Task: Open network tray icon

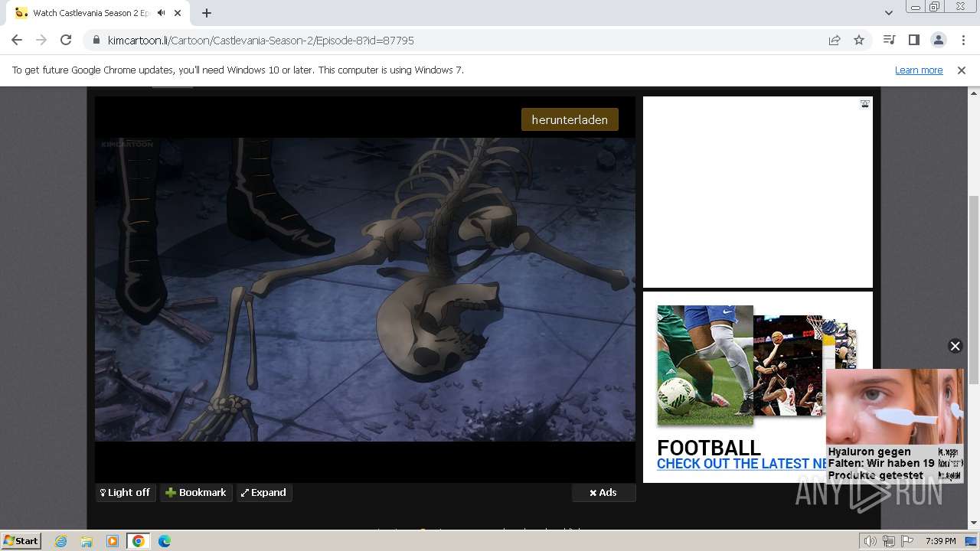Action: (x=889, y=541)
